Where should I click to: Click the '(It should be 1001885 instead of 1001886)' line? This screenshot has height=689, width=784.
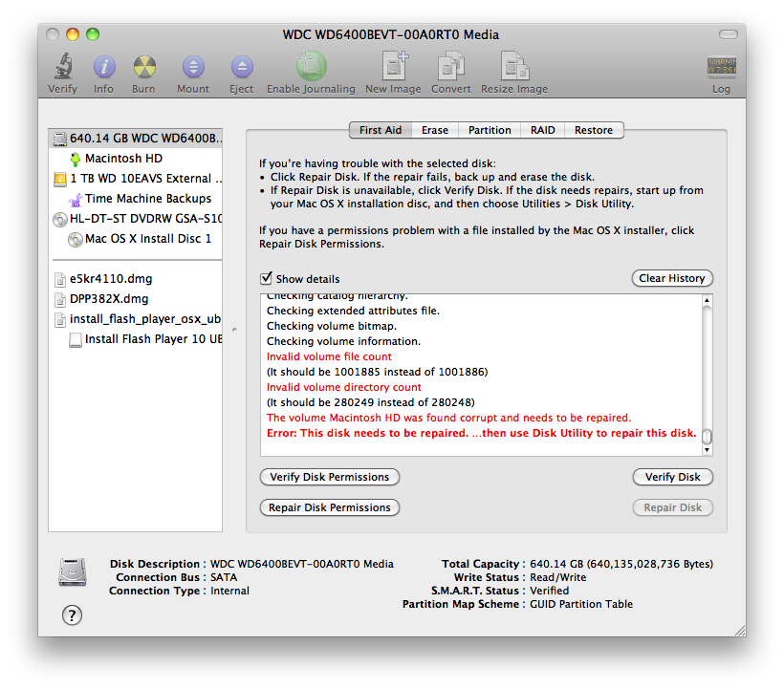click(377, 372)
